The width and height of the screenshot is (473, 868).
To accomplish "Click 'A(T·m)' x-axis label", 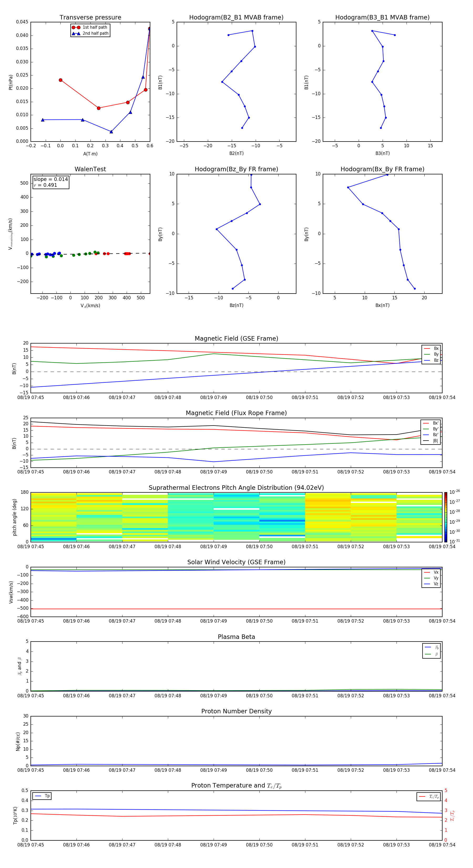I will click(x=90, y=154).
